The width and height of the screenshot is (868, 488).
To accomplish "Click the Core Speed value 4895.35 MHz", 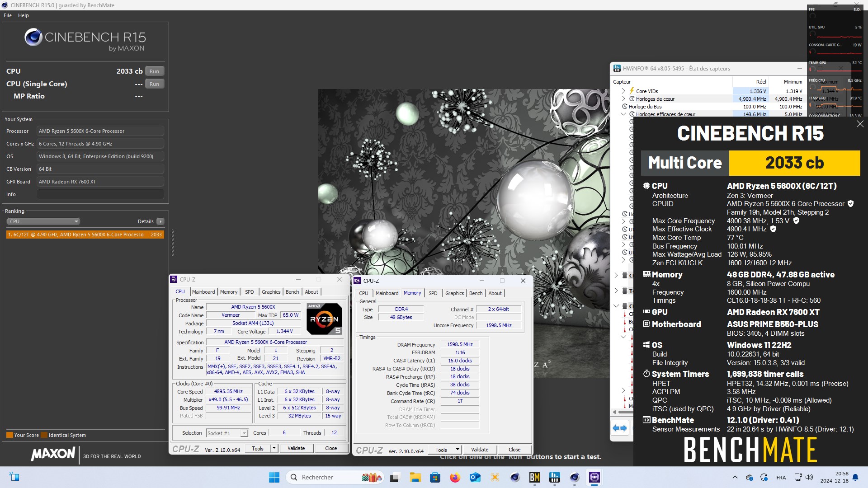I will (x=228, y=392).
